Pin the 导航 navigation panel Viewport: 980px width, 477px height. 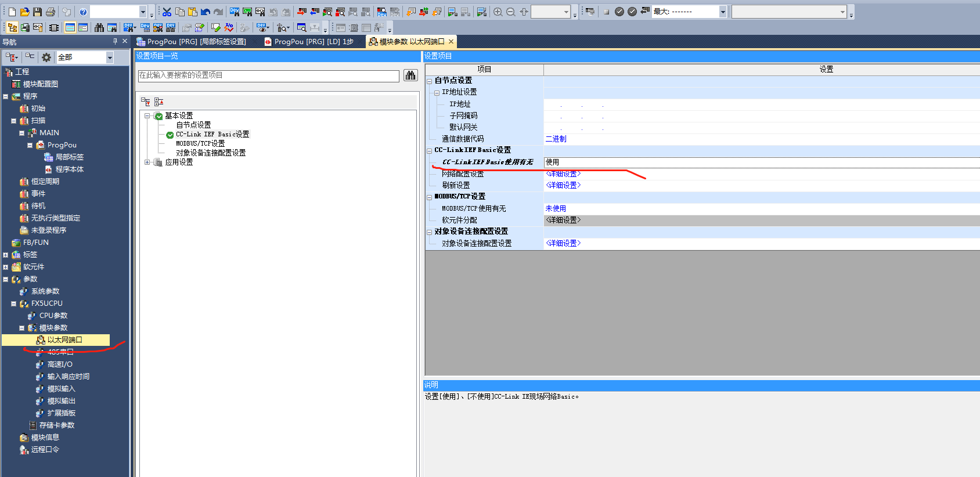click(115, 41)
